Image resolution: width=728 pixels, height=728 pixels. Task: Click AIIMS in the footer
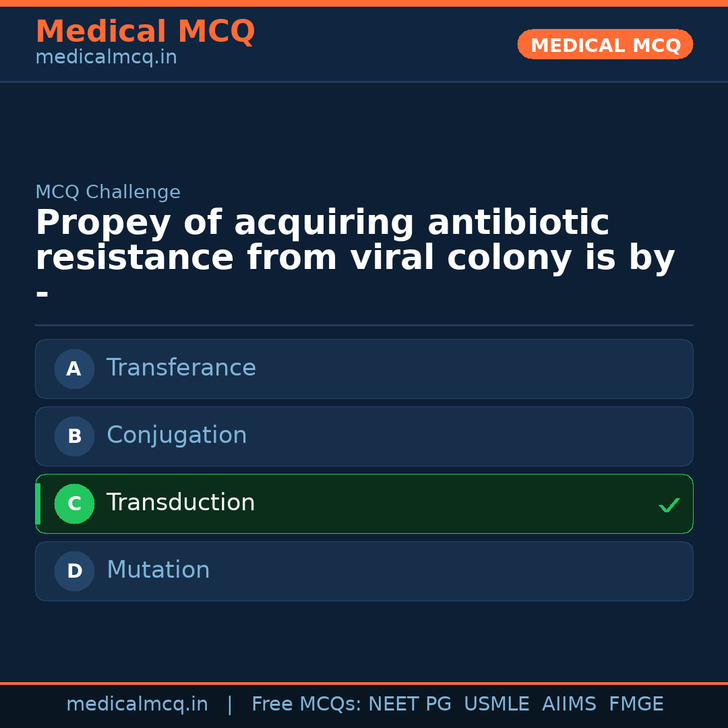(569, 704)
